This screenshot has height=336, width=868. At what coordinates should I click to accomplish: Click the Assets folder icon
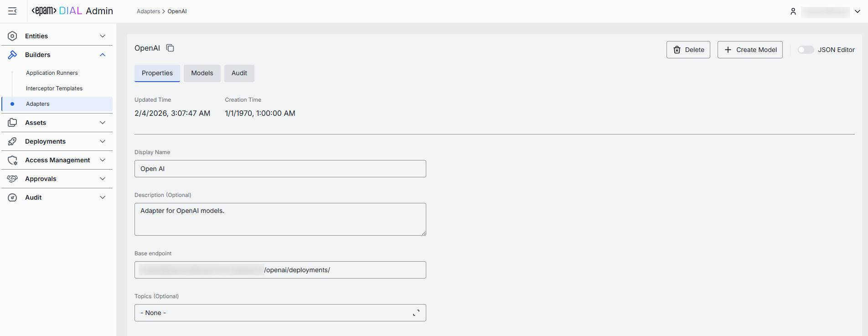pos(12,123)
